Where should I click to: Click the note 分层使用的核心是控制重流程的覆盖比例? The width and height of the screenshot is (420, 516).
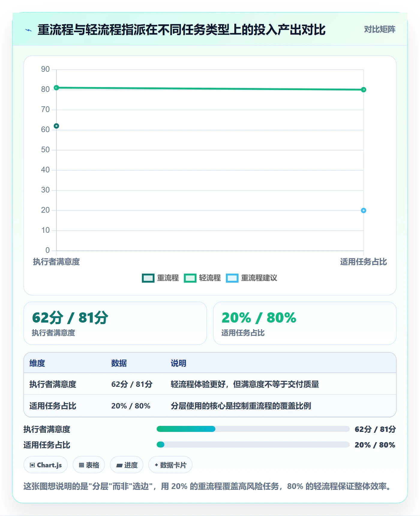click(x=241, y=406)
